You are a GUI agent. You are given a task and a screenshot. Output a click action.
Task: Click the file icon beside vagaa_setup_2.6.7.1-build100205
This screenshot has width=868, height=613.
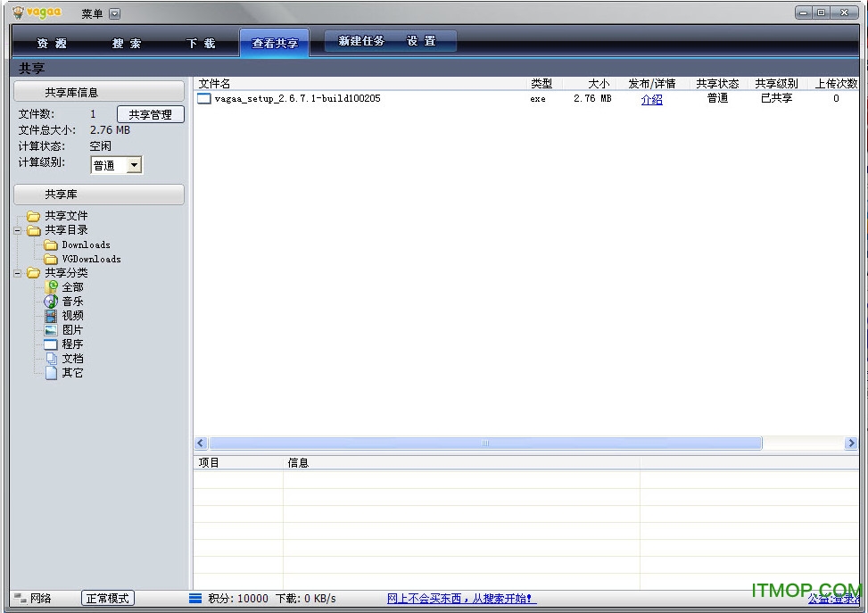204,98
